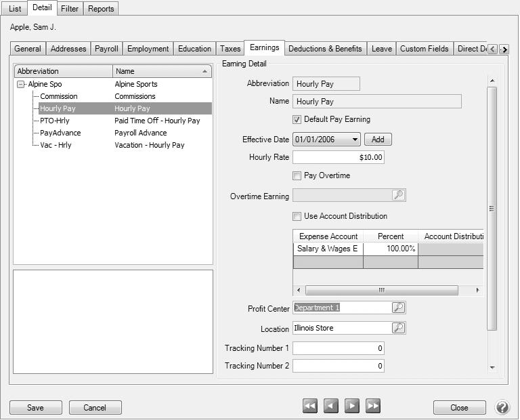
Task: Open the help question mark icon
Action: [502, 407]
